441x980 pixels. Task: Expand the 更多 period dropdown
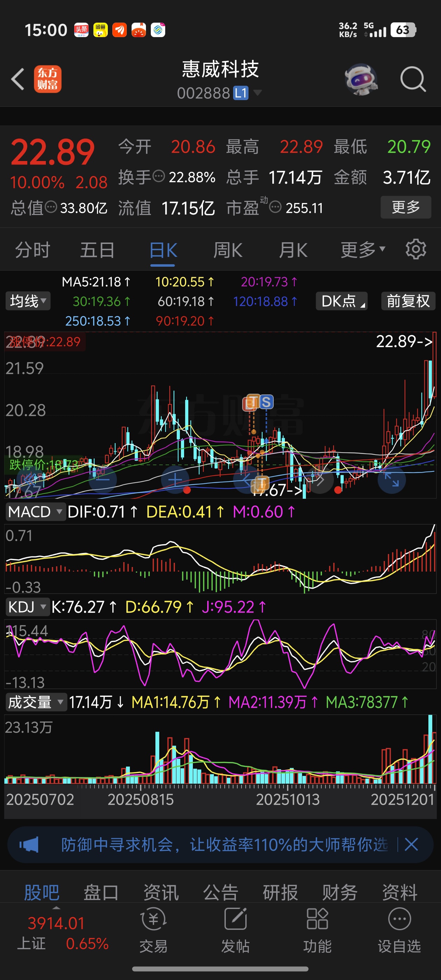[363, 250]
